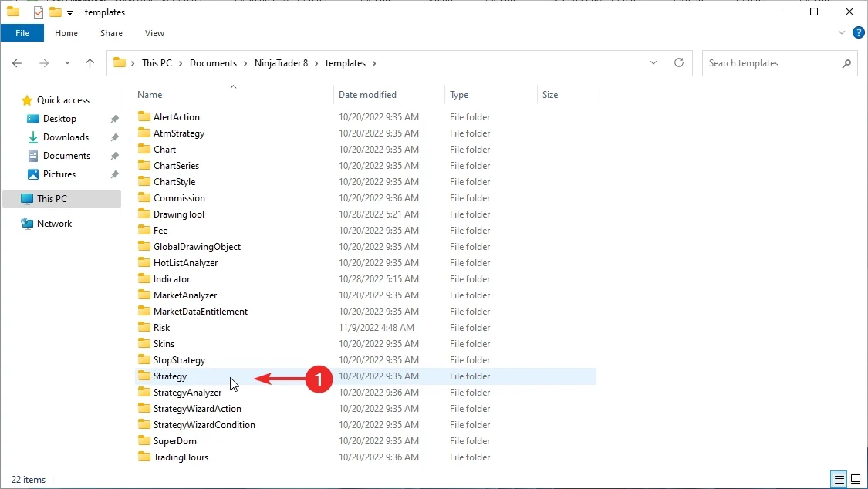Expand the ribbon with the chevron
Image resolution: width=868 pixels, height=489 pixels.
[x=842, y=33]
